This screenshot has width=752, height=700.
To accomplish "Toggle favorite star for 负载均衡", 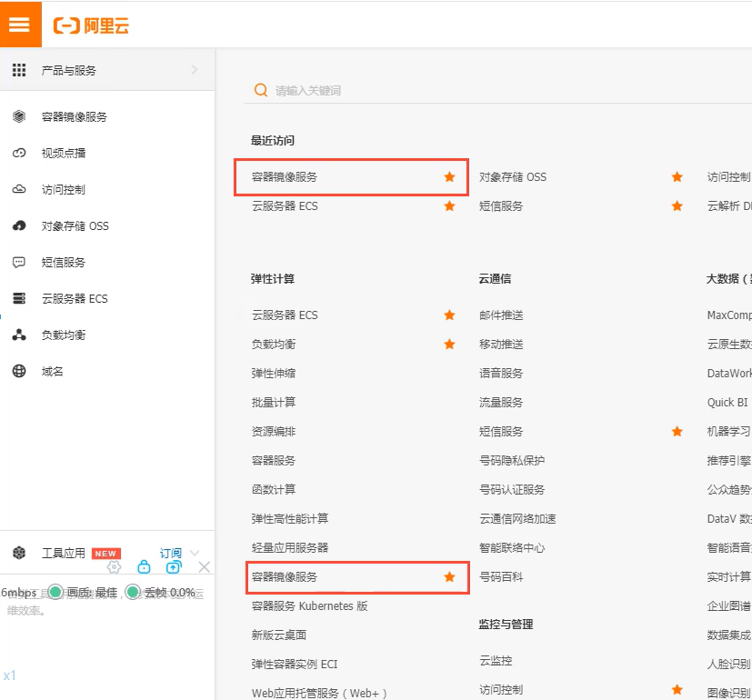I will 449,345.
